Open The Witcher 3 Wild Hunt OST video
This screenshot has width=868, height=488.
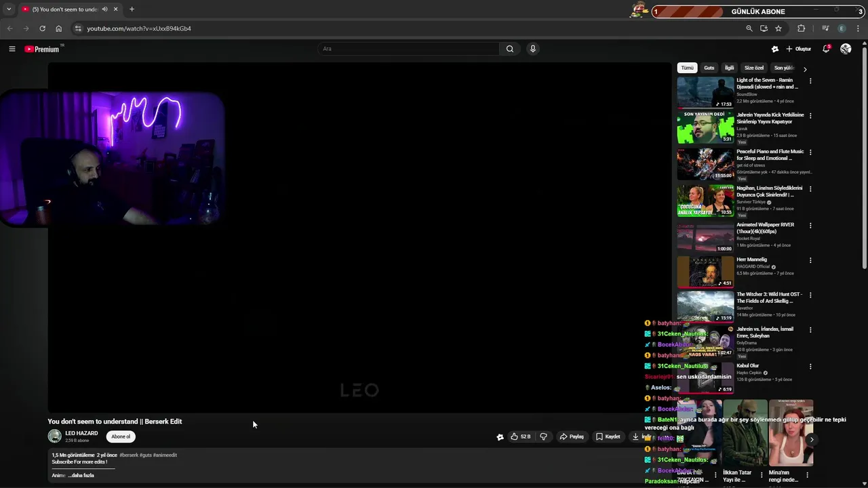tap(770, 298)
